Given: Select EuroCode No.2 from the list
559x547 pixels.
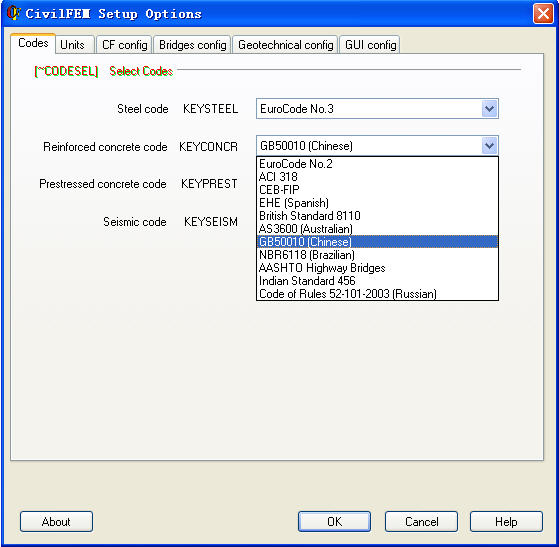Looking at the screenshot, I should pyautogui.click(x=377, y=164).
